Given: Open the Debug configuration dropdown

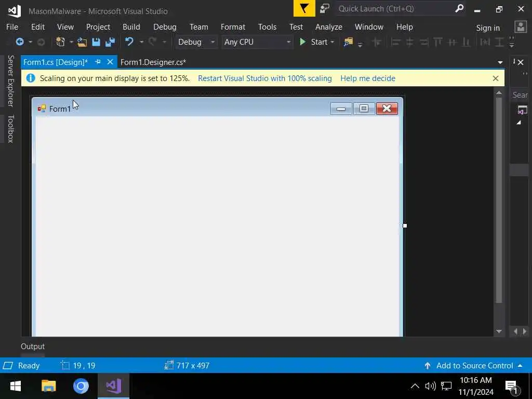Looking at the screenshot, I should (196, 42).
